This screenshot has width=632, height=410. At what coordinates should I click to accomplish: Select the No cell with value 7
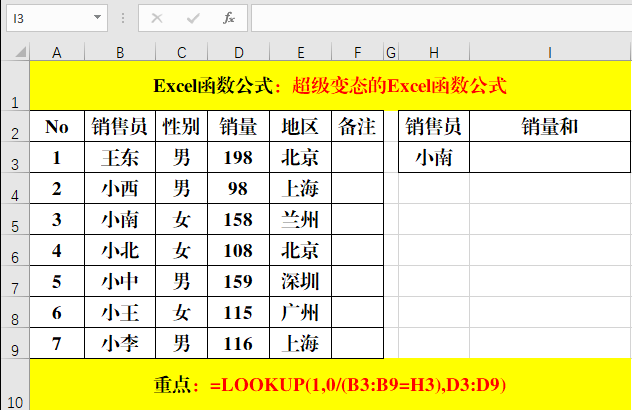click(x=57, y=343)
